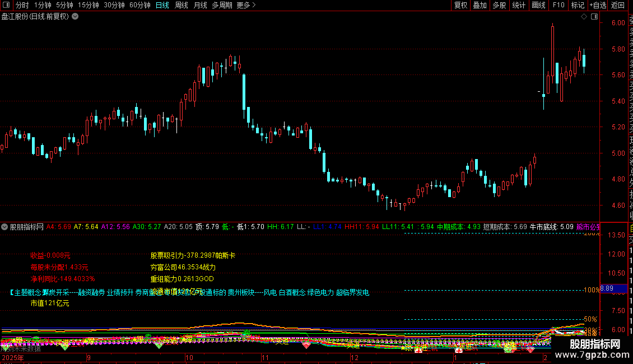Click the month 10 marker on time axis
Screen dimensions: 633x364
189,357
